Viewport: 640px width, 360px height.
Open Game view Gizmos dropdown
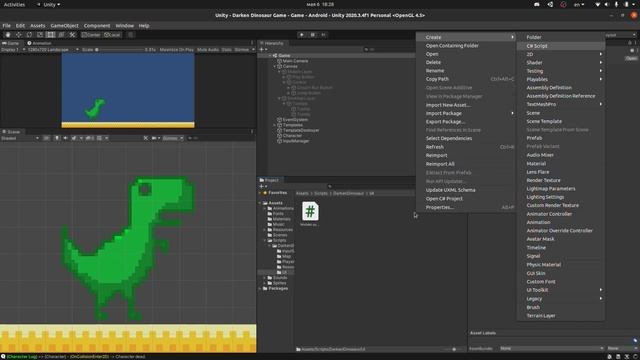pyautogui.click(x=244, y=49)
